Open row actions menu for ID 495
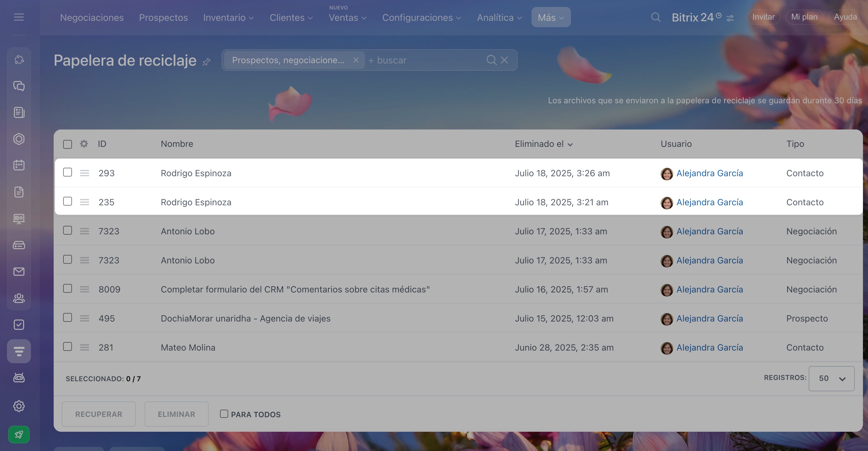This screenshot has height=451, width=868. point(85,318)
